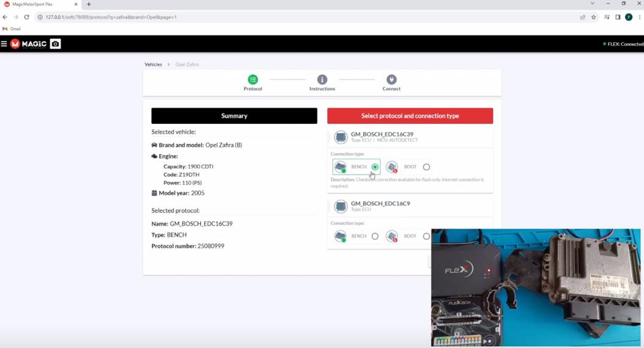Viewport: 644px width, 348px height.
Task: Open the tab search dropdown chevron
Action: tap(593, 3)
